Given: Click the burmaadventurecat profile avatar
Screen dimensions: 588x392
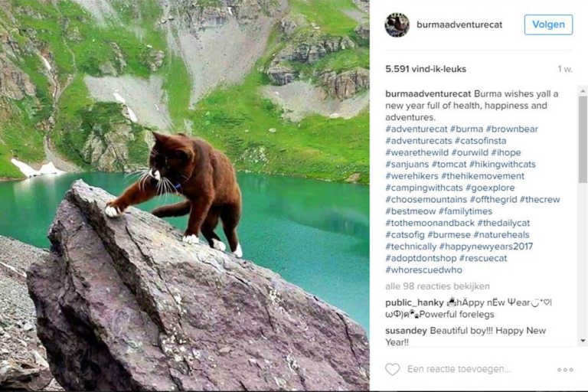Looking at the screenshot, I should coord(397,24).
